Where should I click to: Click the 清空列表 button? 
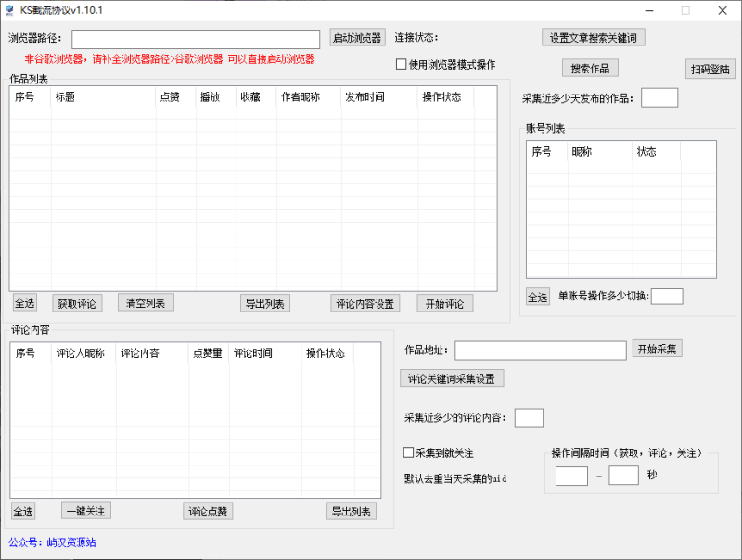click(145, 303)
